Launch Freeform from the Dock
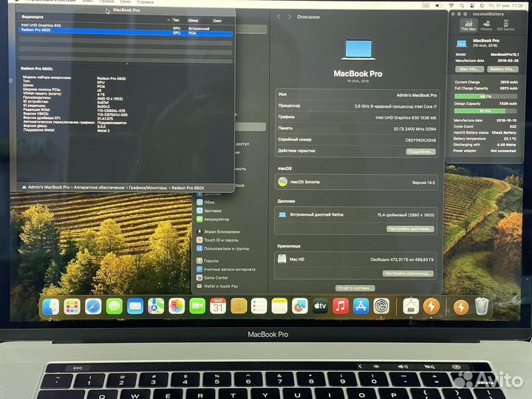This screenshot has height=399, width=532. tap(299, 307)
